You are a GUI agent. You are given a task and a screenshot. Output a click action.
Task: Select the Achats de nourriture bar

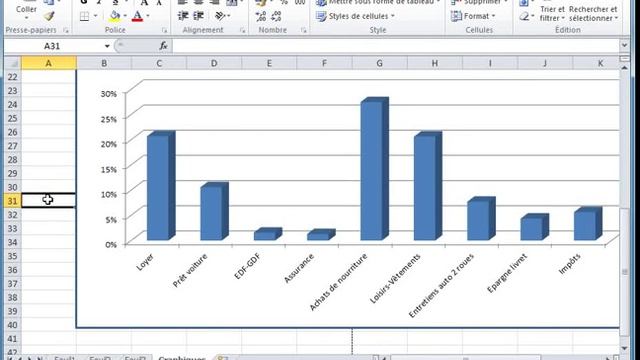pyautogui.click(x=374, y=169)
